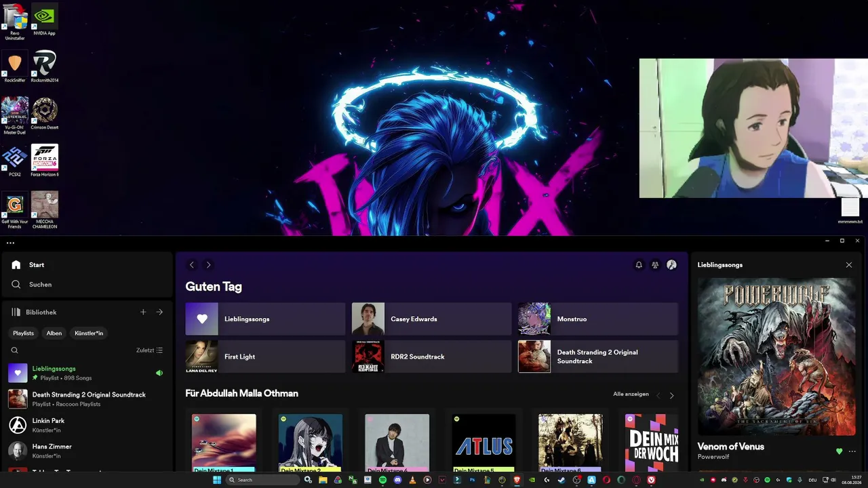Open the Venom of Venus song title
This screenshot has height=488, width=868.
[731, 447]
